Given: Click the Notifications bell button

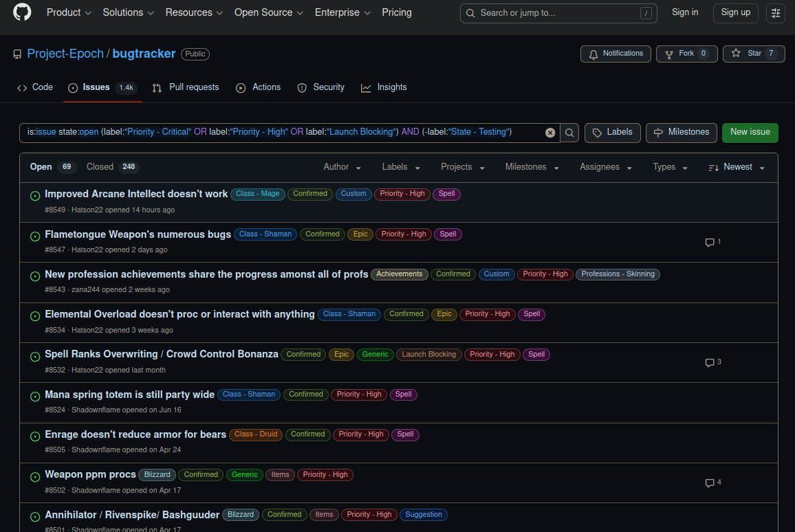Looking at the screenshot, I should pyautogui.click(x=616, y=54).
